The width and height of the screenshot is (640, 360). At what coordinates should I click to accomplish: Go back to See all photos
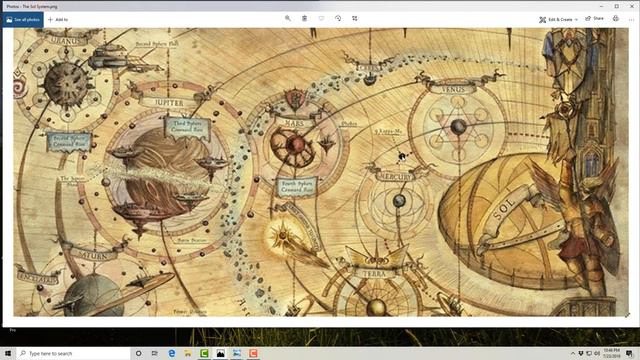click(x=22, y=20)
